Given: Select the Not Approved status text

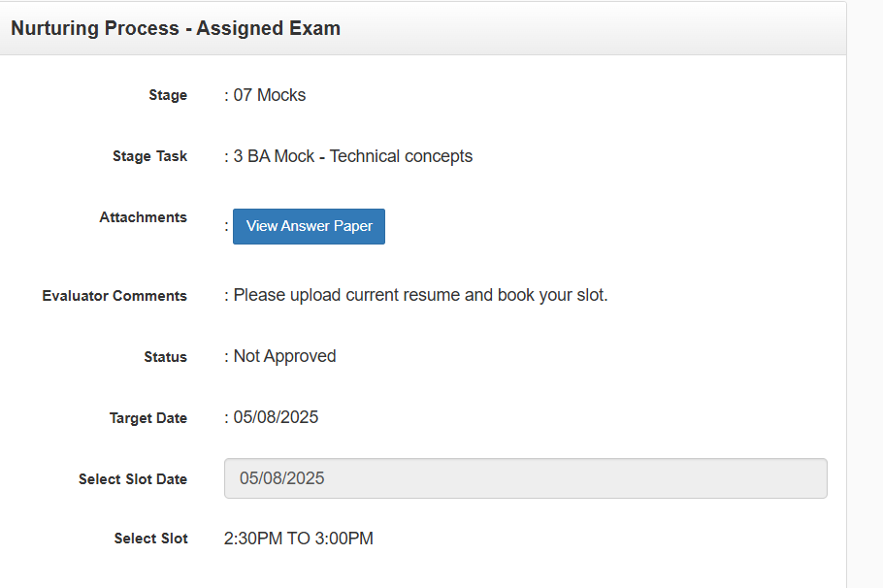Looking at the screenshot, I should (x=284, y=356).
